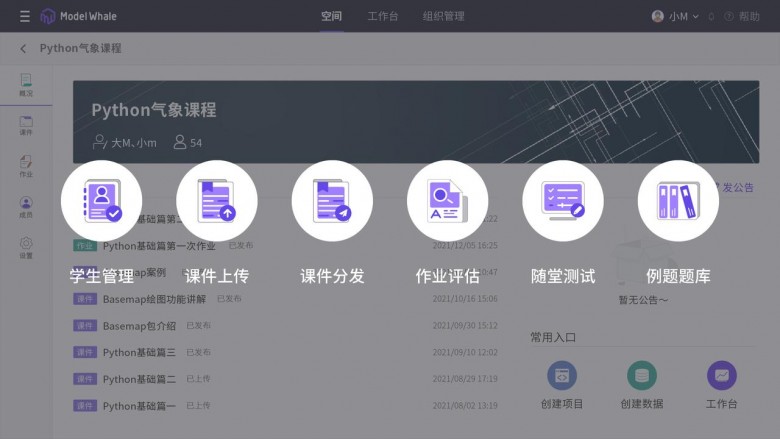Select 概况 overview in sidebar

coord(26,85)
